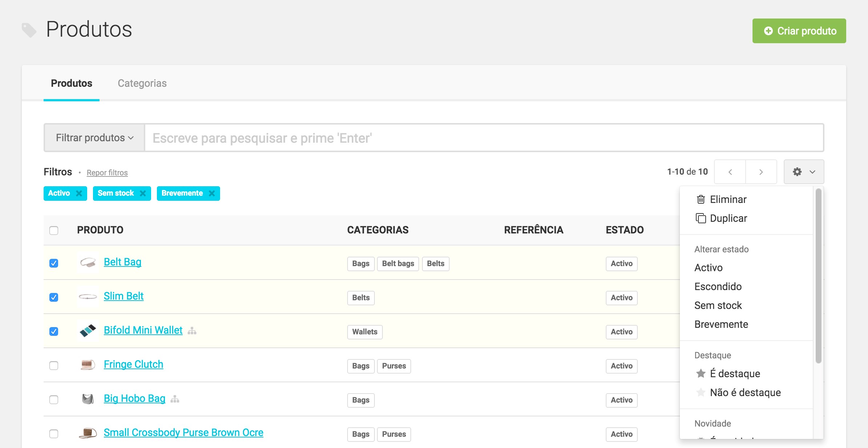This screenshot has width=868, height=448.
Task: Open the Filtrar produtos dropdown
Action: point(94,138)
